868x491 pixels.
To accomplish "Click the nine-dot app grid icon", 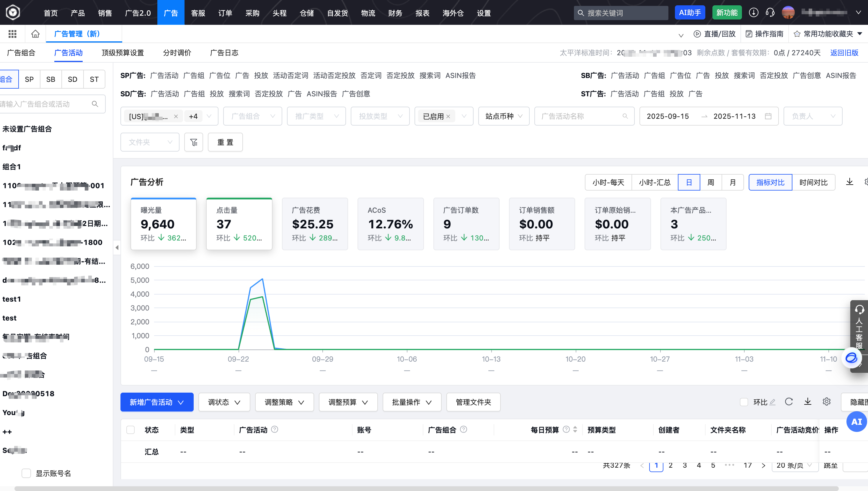I will click(x=12, y=34).
